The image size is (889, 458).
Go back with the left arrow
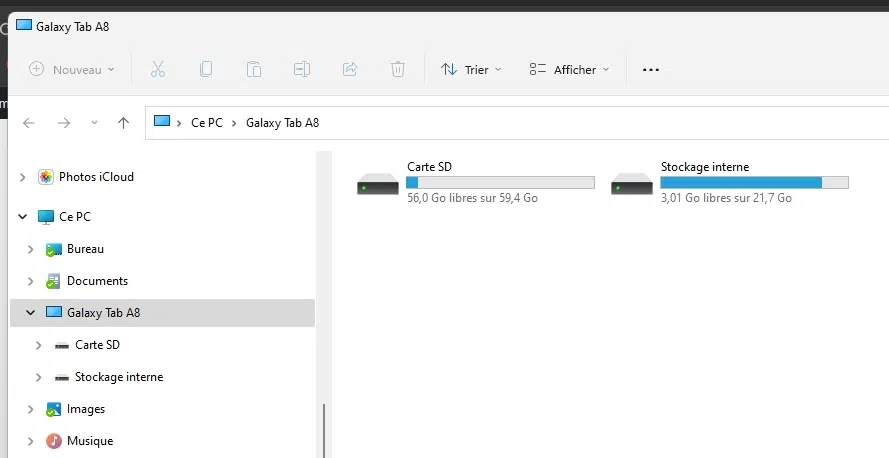[28, 123]
